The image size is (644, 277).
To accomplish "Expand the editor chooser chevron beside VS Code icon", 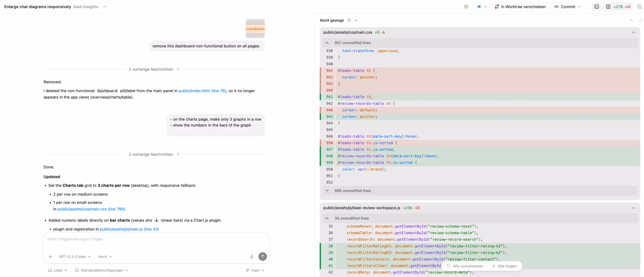I will pyautogui.click(x=485, y=7).
